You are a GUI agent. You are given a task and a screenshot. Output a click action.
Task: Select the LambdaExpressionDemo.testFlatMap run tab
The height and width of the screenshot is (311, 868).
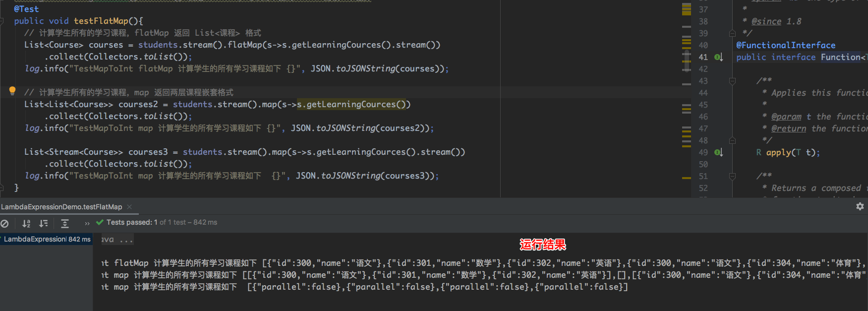coord(61,207)
